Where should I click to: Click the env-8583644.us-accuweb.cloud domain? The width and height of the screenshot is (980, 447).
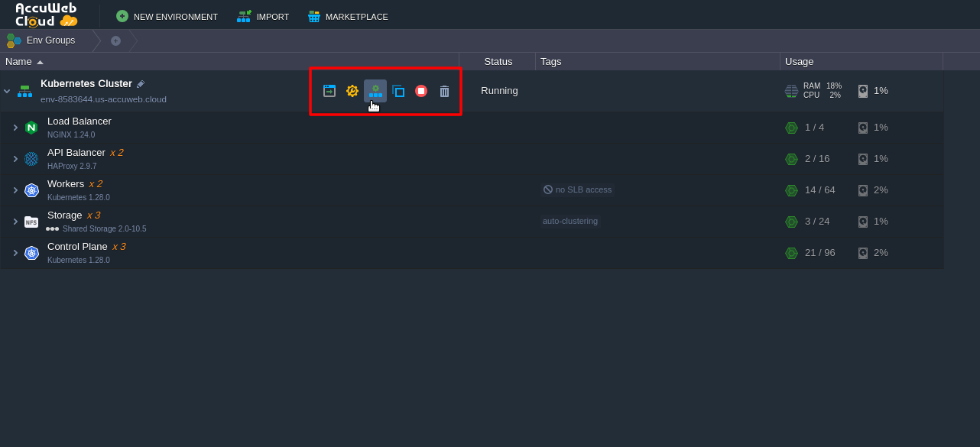(103, 99)
